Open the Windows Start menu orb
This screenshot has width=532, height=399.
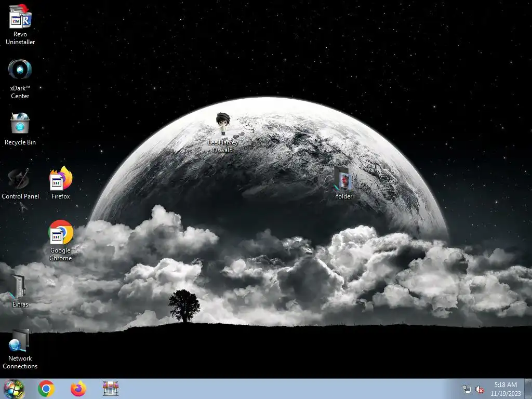pos(14,389)
